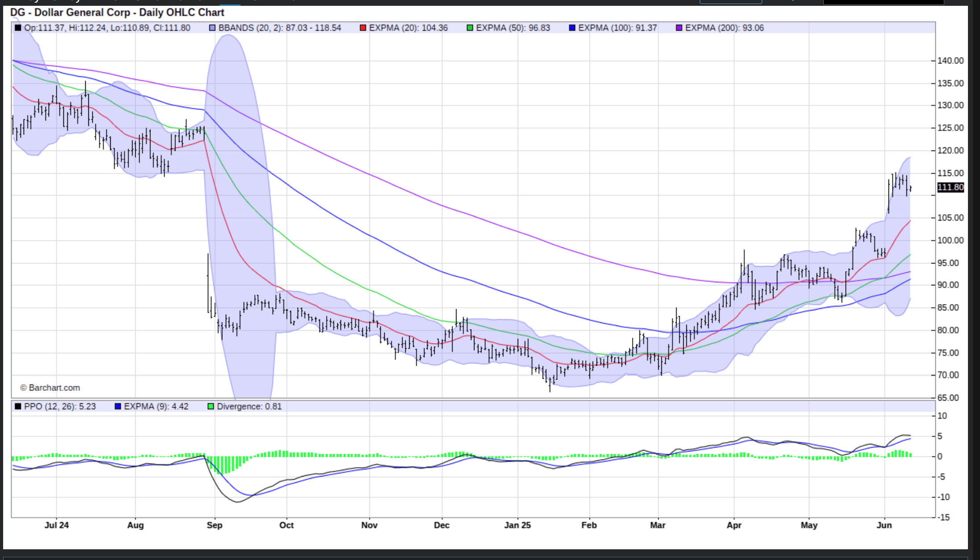Click the black OHLC legend square
The height and width of the screenshot is (560, 980).
click(18, 28)
